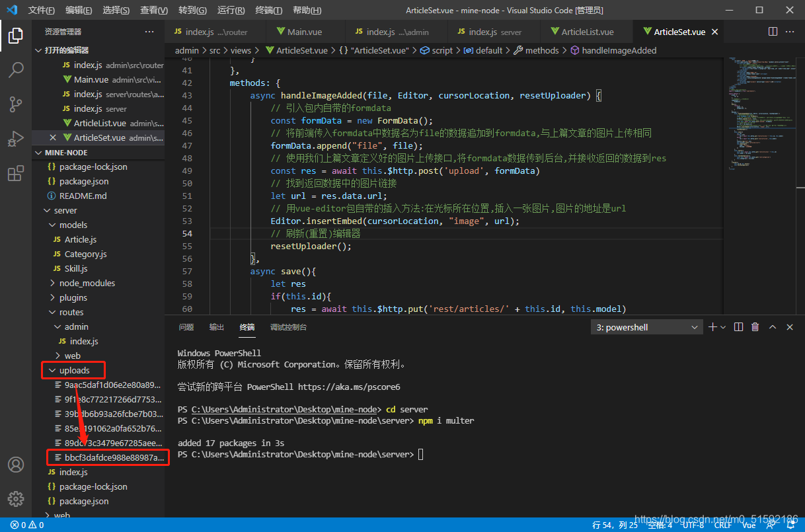Viewport: 805px width, 532px height.
Task: Switch to the 问题 panel tab
Action: pyautogui.click(x=186, y=327)
